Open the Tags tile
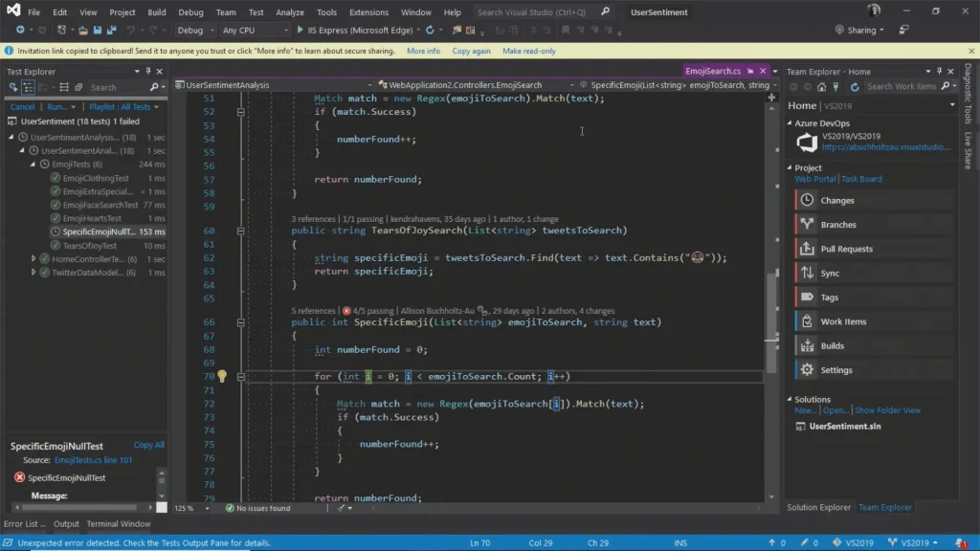 click(873, 298)
